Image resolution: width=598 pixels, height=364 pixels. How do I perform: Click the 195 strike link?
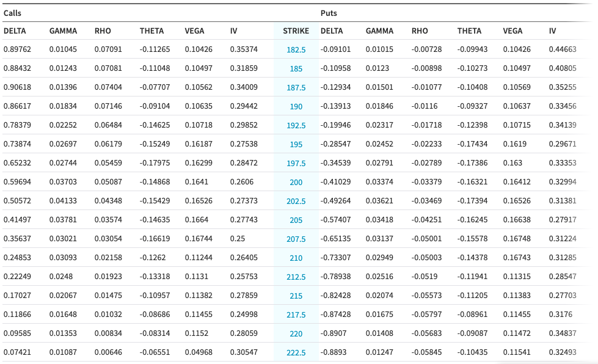(296, 144)
